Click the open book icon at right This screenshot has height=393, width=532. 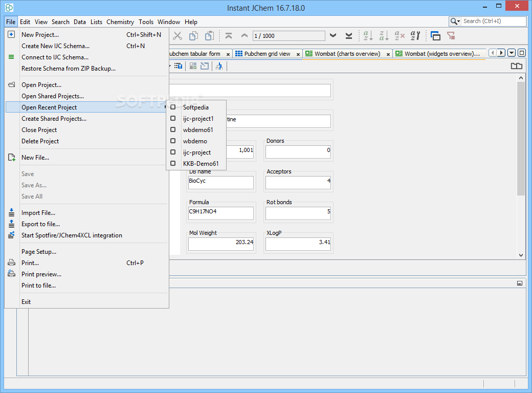[x=516, y=66]
